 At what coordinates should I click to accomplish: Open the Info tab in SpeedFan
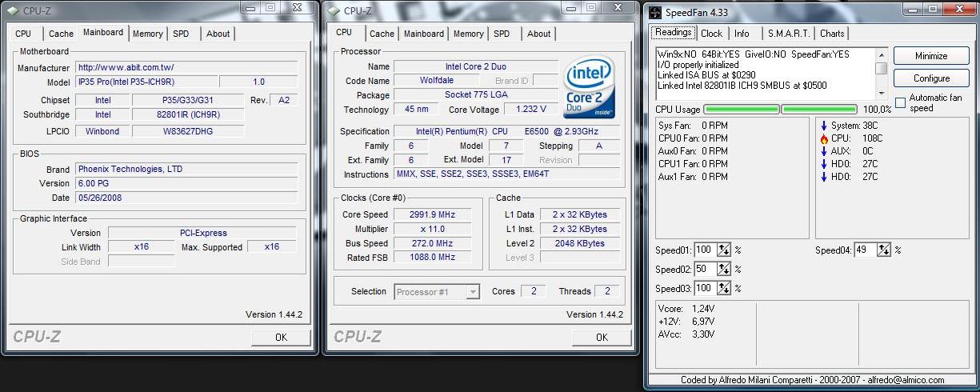(x=742, y=34)
